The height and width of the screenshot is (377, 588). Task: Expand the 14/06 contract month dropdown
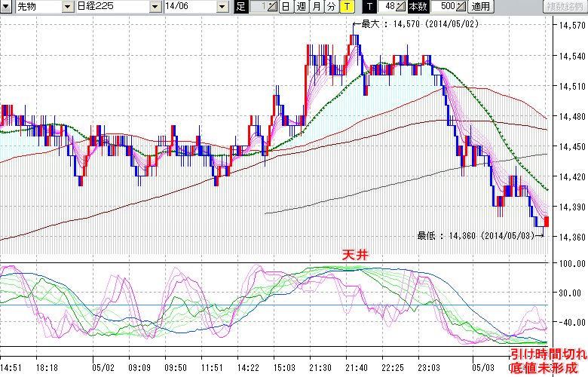[x=222, y=7]
